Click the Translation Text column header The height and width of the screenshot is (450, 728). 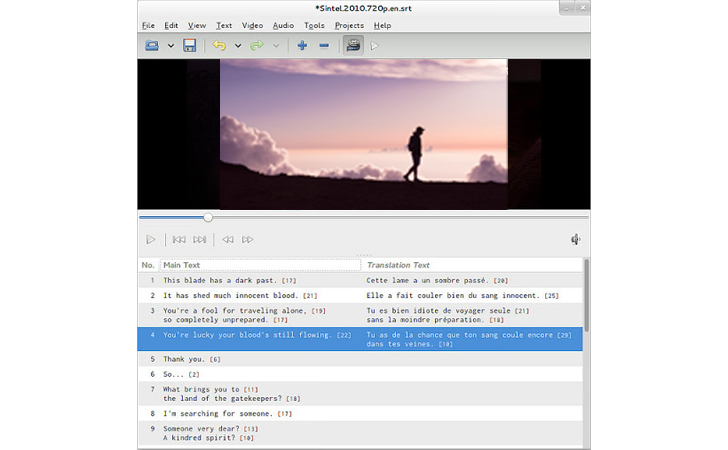[x=472, y=265]
